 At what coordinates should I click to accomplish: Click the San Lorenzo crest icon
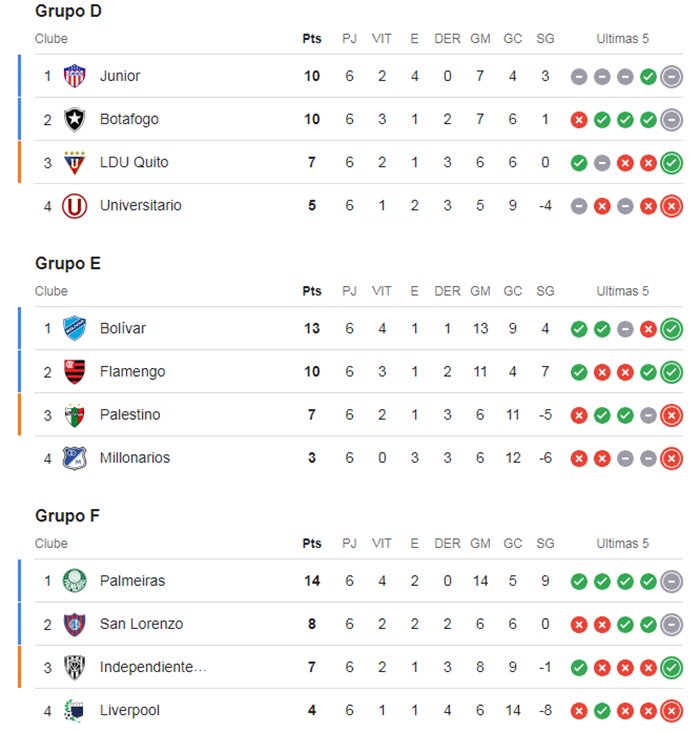pyautogui.click(x=74, y=624)
